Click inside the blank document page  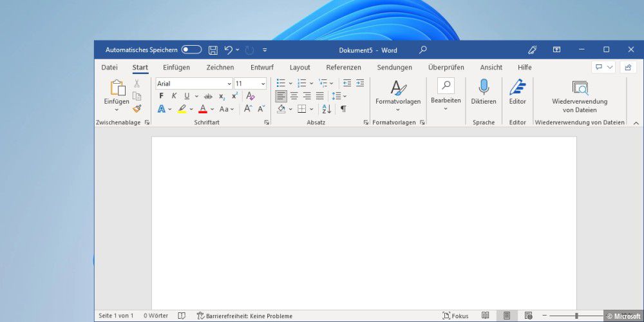(364, 219)
